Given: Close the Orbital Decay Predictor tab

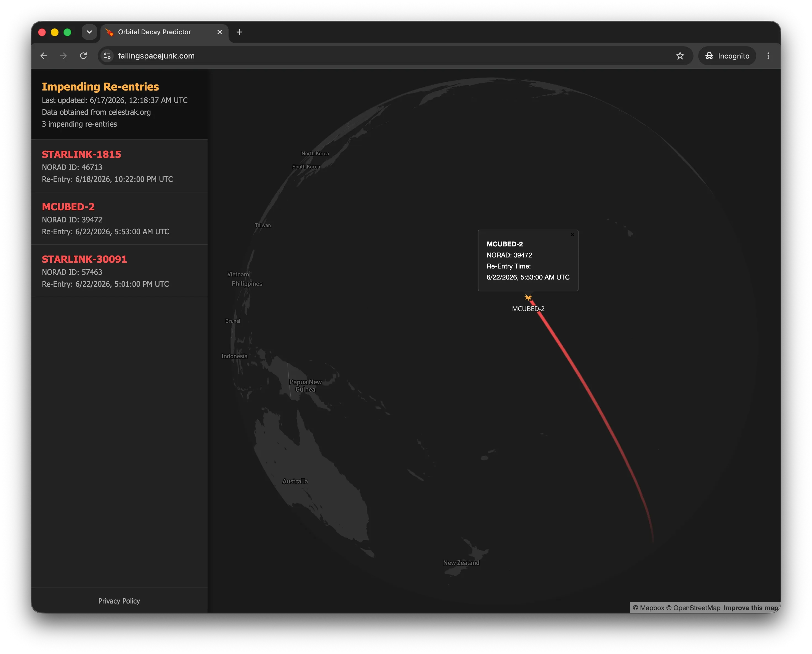Looking at the screenshot, I should coord(220,32).
